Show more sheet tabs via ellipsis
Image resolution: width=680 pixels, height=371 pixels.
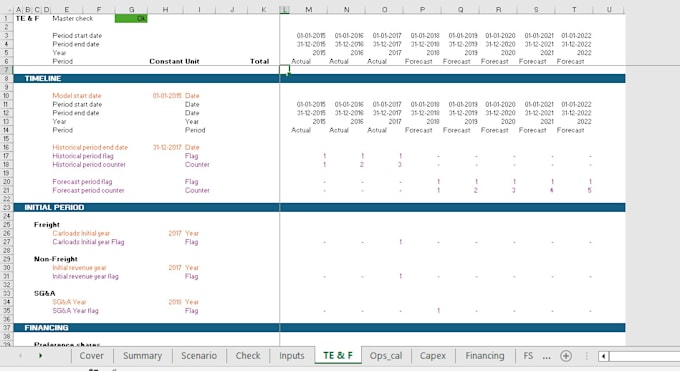point(546,357)
